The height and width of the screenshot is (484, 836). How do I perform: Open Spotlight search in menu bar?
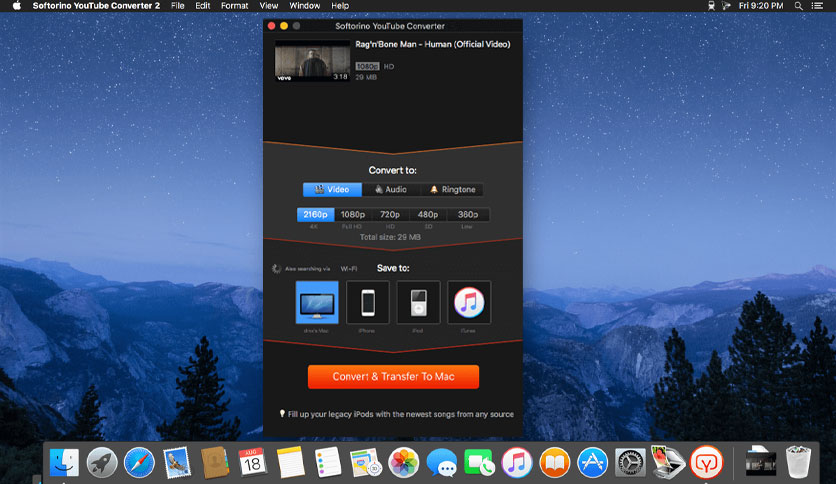(x=799, y=6)
